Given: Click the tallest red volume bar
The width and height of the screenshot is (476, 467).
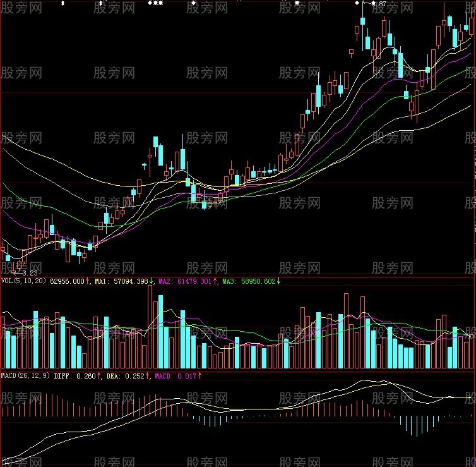Looking at the screenshot, I should (x=150, y=327).
